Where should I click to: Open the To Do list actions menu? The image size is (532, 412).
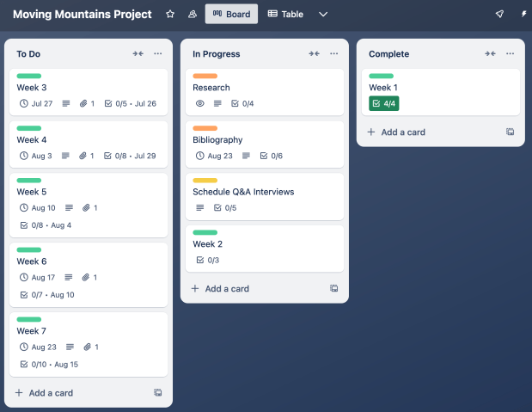(158, 53)
